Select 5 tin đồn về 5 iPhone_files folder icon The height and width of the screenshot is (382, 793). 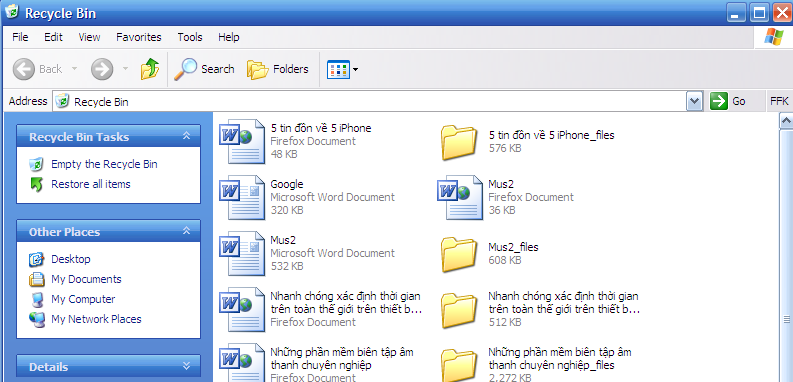[x=459, y=143]
